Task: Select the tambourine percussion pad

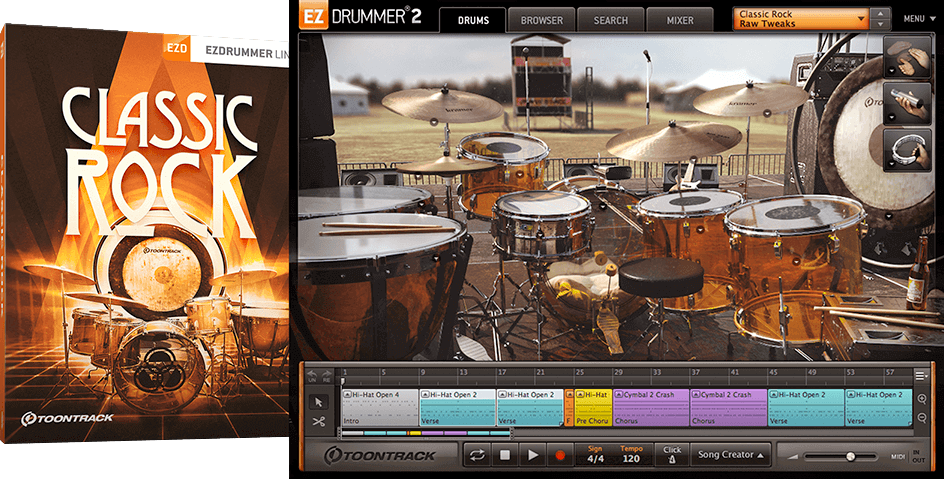Action: point(907,146)
